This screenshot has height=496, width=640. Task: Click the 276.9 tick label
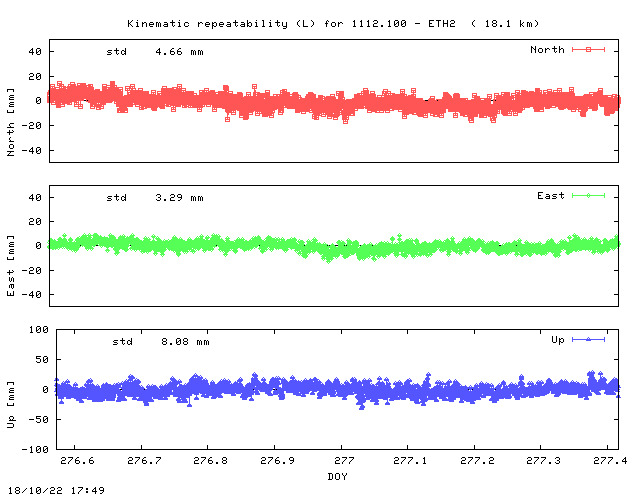(x=278, y=460)
